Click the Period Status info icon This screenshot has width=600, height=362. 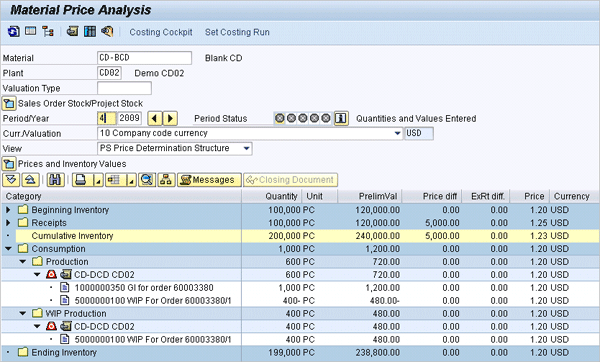pyautogui.click(x=341, y=118)
